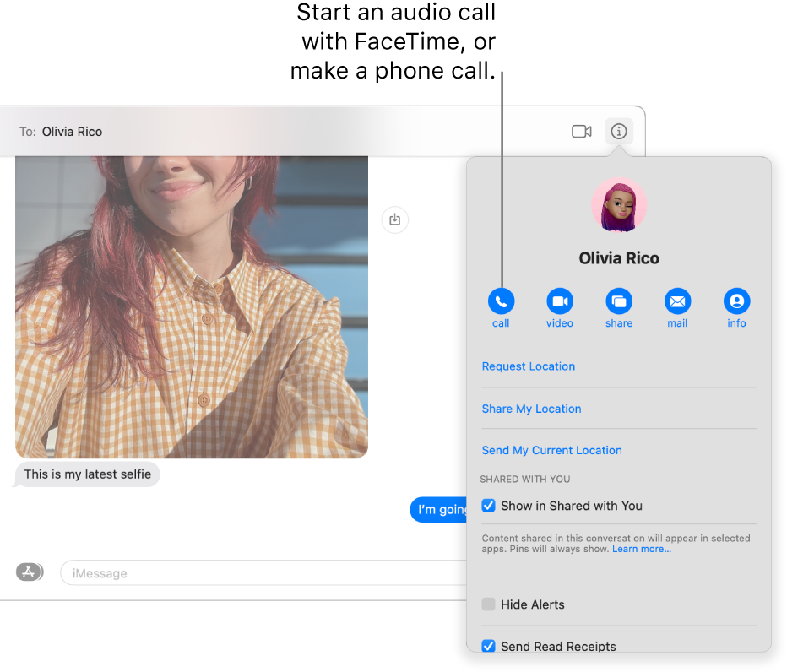The height and width of the screenshot is (672, 787).
Task: Click the Olivia Rico name in details panel
Action: coord(619,258)
